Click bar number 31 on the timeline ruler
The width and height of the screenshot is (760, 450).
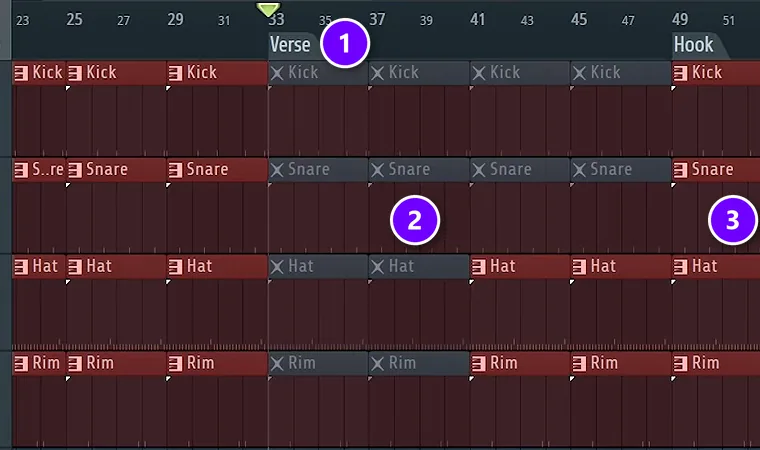pos(224,20)
